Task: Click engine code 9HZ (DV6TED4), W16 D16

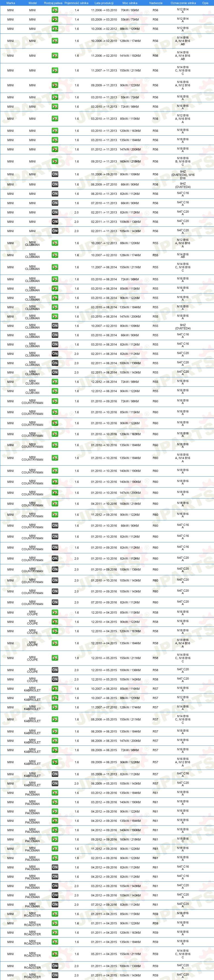Action: coord(183,175)
